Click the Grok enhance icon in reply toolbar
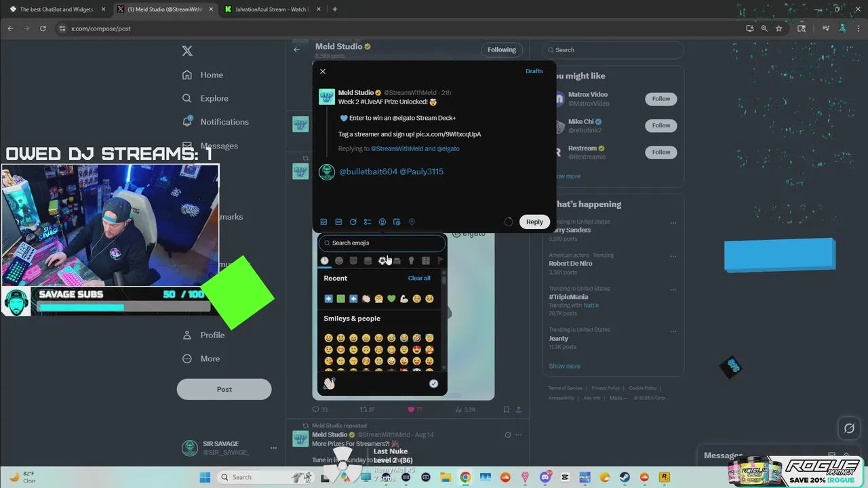Screen dimensions: 868x488 353,222
